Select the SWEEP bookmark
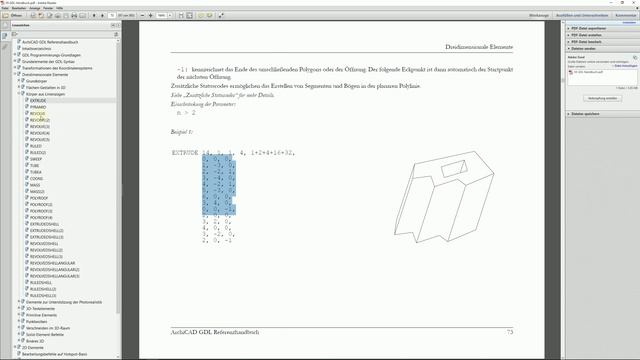 pyautogui.click(x=36, y=159)
